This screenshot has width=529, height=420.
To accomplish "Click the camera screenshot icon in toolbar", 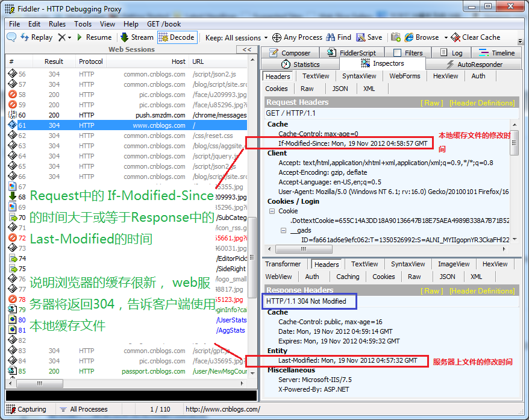I will click(396, 37).
